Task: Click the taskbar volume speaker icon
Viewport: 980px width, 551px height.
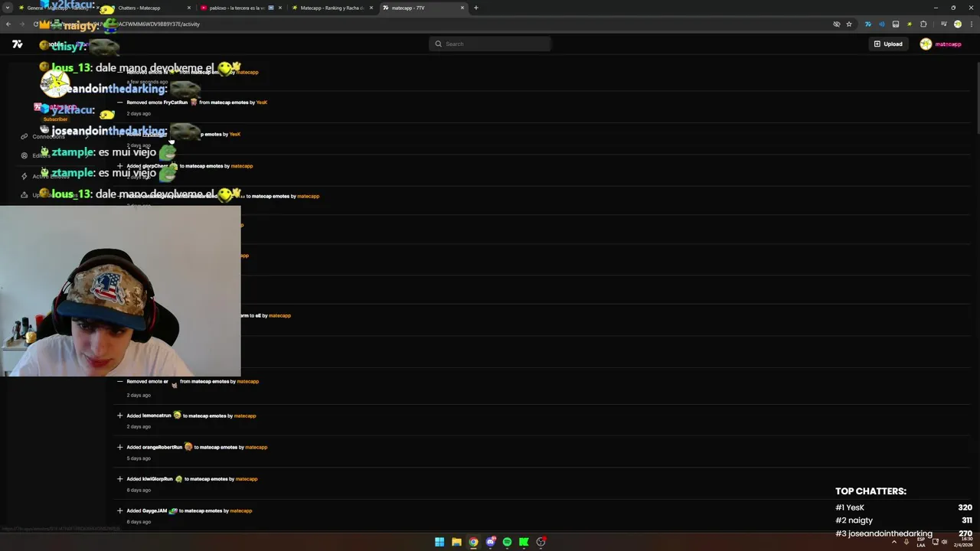Action: [945, 542]
